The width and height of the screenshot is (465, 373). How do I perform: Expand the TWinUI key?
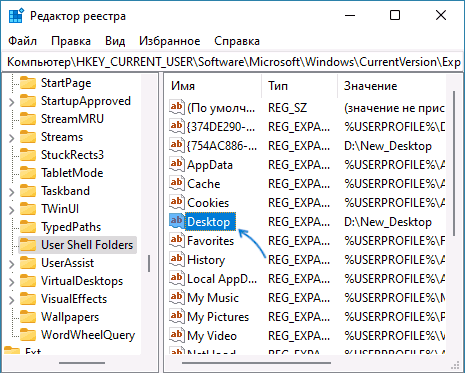pyautogui.click(x=12, y=210)
